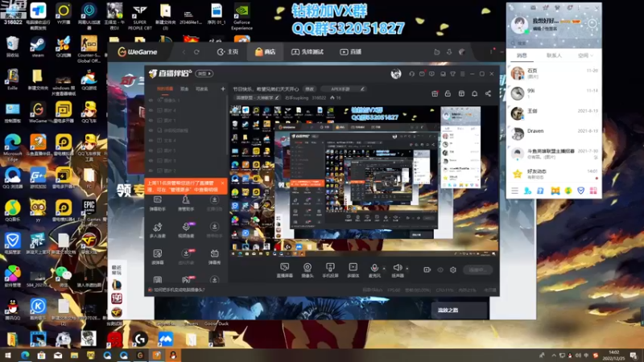Screen dimensions: 644x362
Task: Click the source list scrollbar in 直播伴侣
Action: coord(227,125)
